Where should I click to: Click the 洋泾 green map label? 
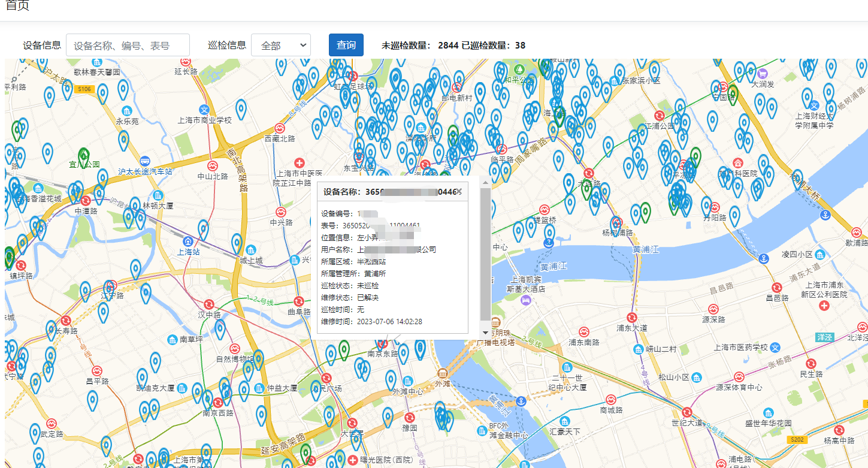(x=825, y=337)
